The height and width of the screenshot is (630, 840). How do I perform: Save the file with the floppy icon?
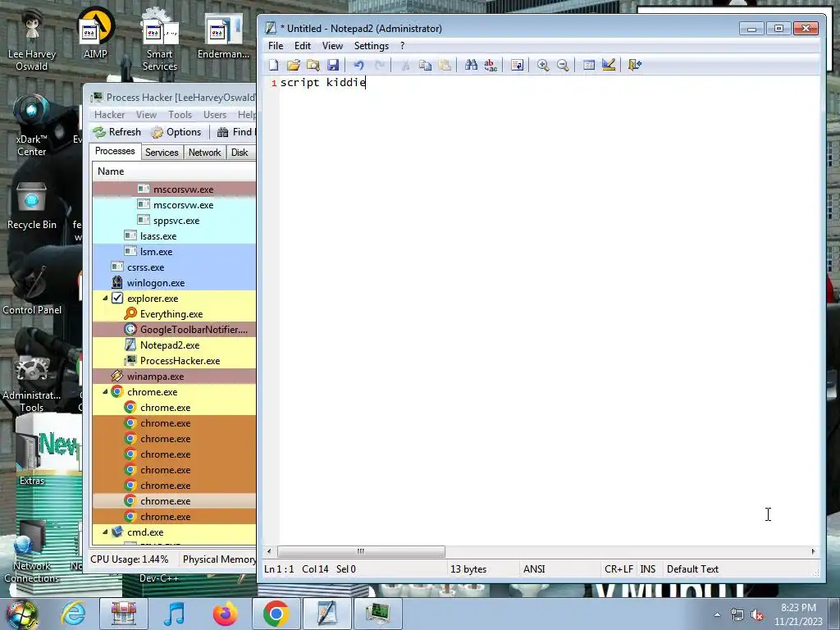tap(333, 66)
